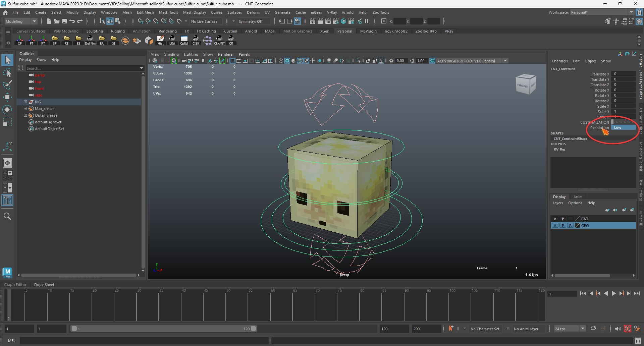This screenshot has width=644, height=346.
Task: Click the LRA shelf button
Action: point(172,41)
